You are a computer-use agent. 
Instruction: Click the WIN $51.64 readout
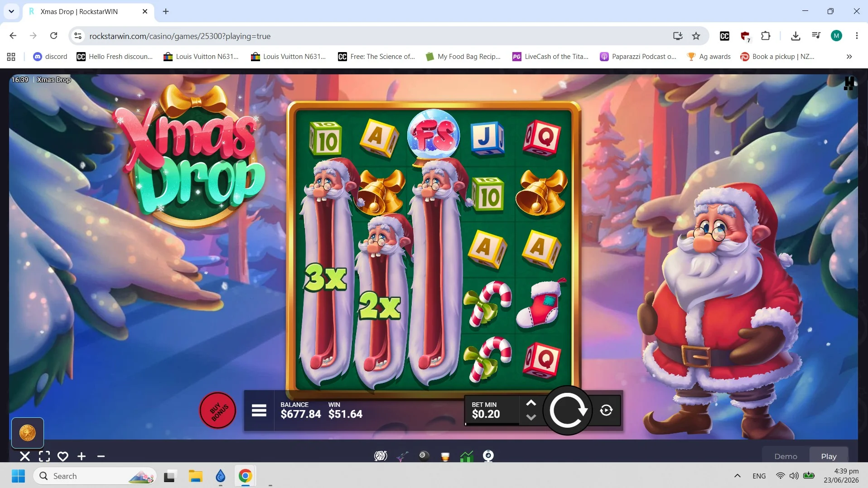[x=345, y=411]
